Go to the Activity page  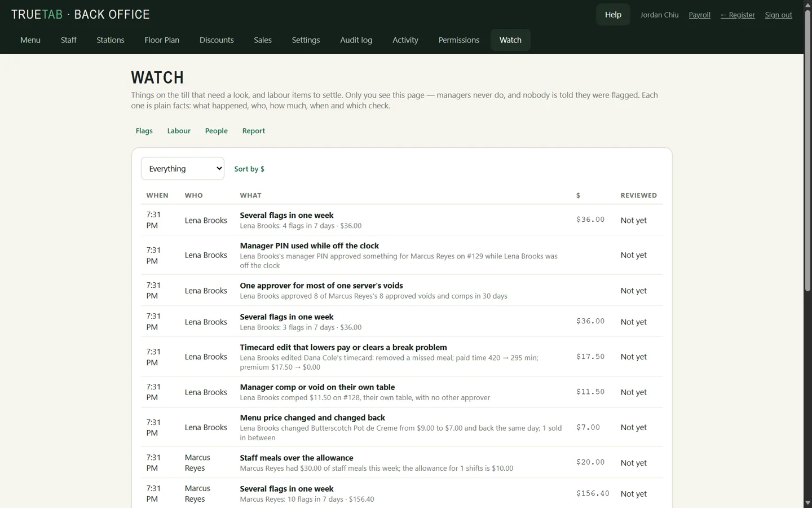(x=405, y=40)
